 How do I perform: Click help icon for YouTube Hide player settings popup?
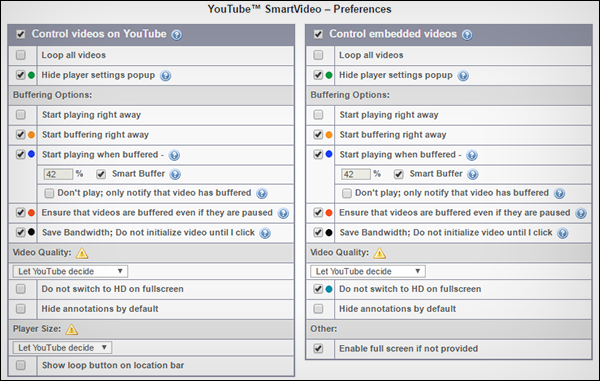pyautogui.click(x=165, y=76)
